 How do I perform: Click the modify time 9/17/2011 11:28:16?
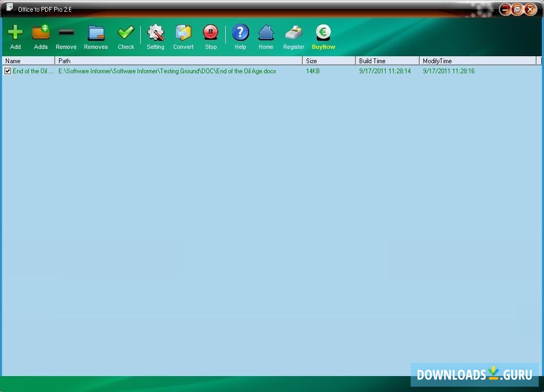448,71
